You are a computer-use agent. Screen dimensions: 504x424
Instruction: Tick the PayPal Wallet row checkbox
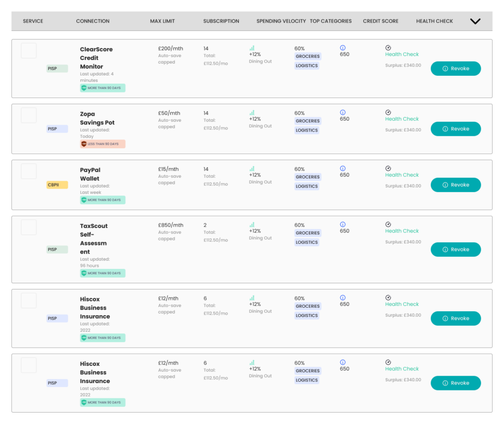[29, 171]
